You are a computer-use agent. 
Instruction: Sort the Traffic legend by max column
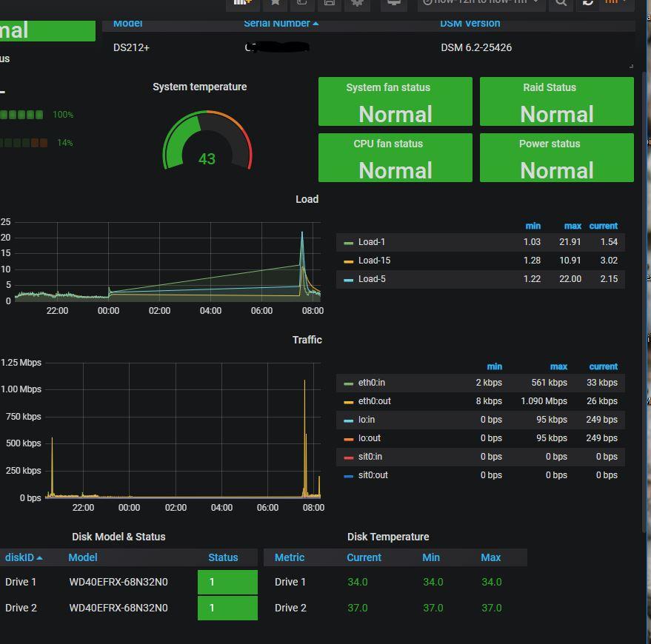(558, 367)
